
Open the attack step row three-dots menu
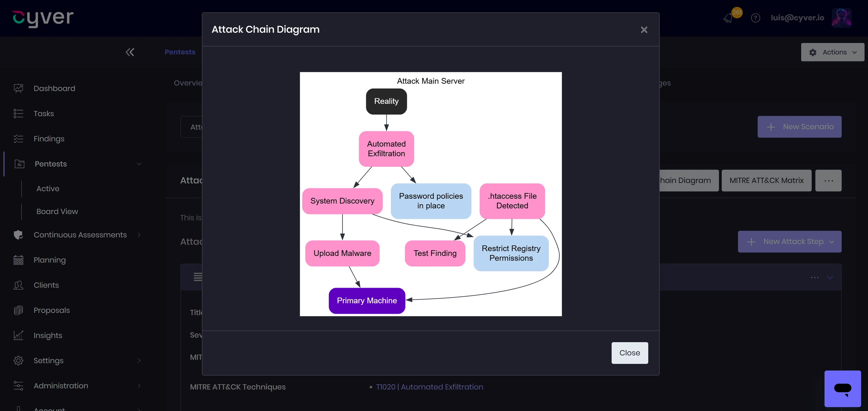click(814, 278)
